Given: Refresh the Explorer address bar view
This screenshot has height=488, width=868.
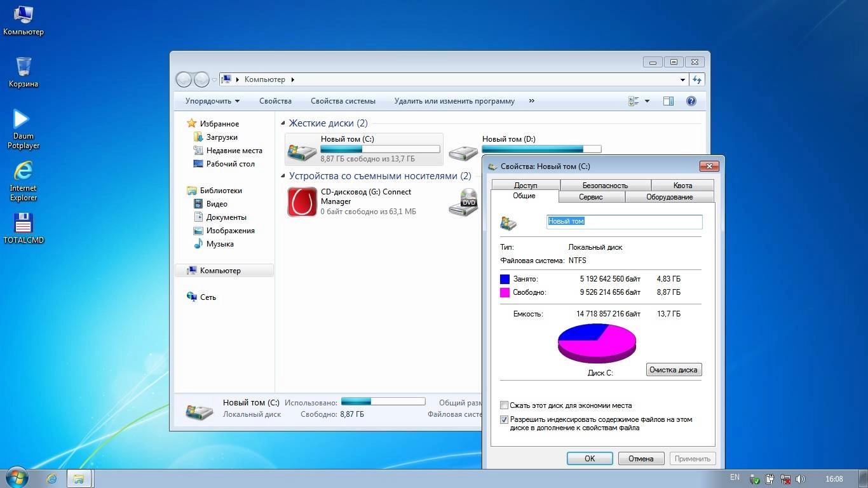Looking at the screenshot, I should (697, 79).
